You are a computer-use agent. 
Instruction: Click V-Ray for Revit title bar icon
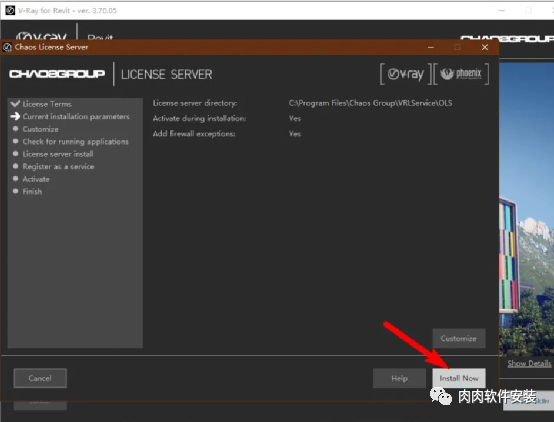(10, 10)
